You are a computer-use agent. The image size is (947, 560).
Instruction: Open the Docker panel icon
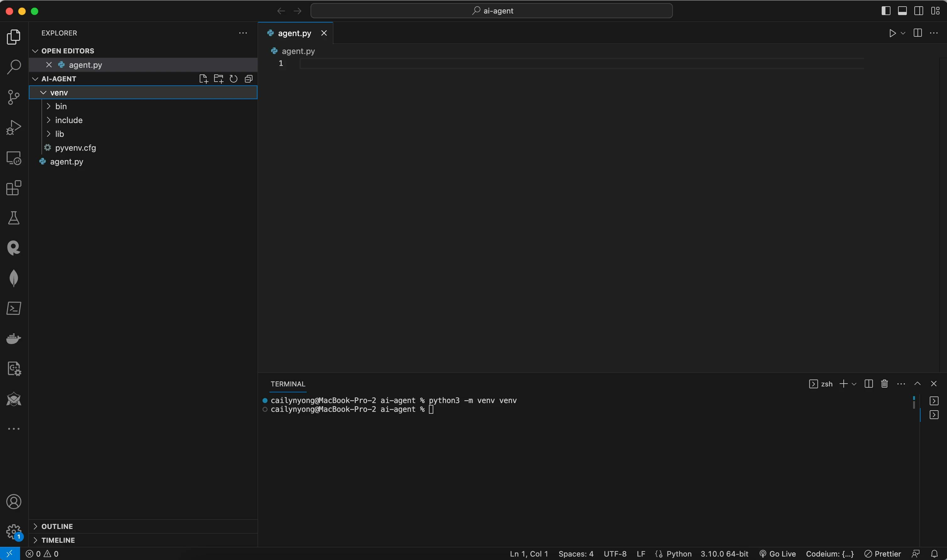pyautogui.click(x=14, y=338)
